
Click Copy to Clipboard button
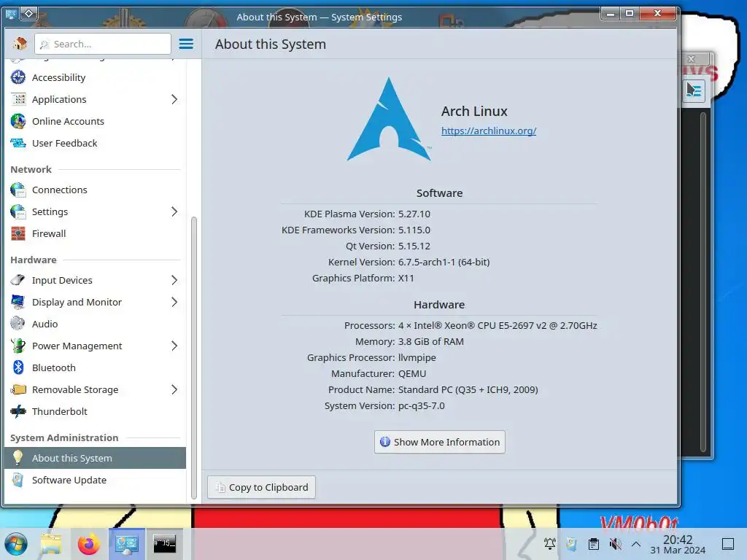[x=262, y=487]
